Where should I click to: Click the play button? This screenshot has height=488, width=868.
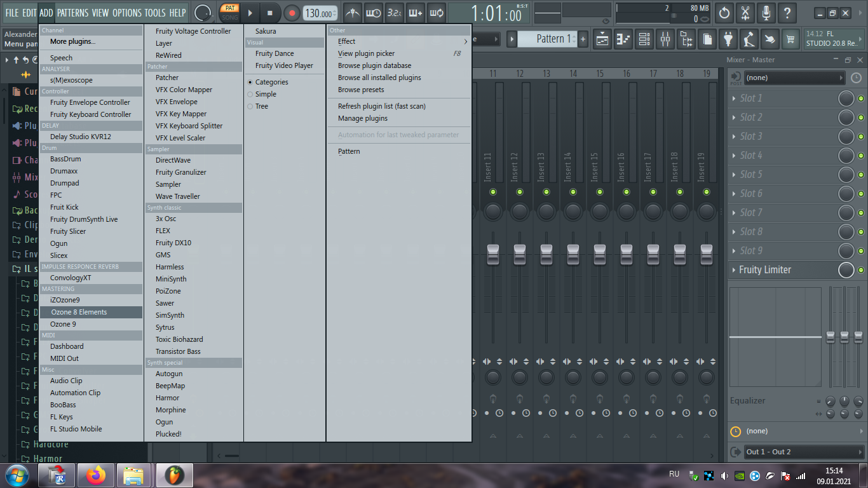click(x=250, y=13)
